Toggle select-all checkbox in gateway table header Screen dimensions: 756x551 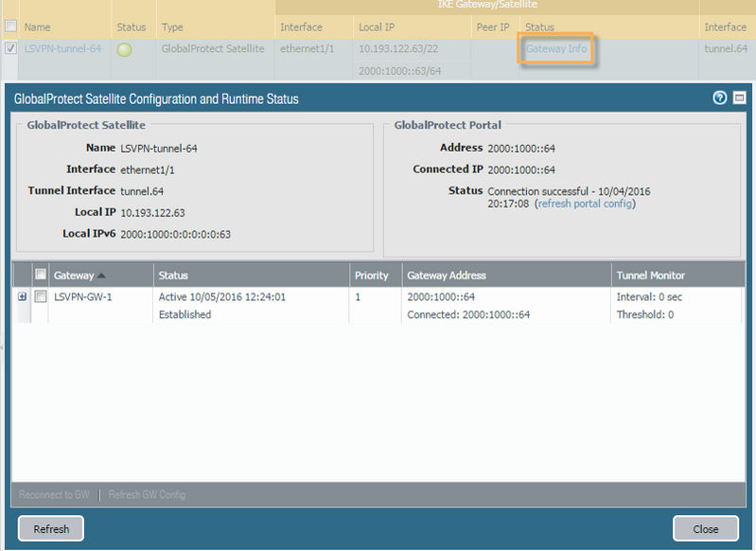[41, 275]
